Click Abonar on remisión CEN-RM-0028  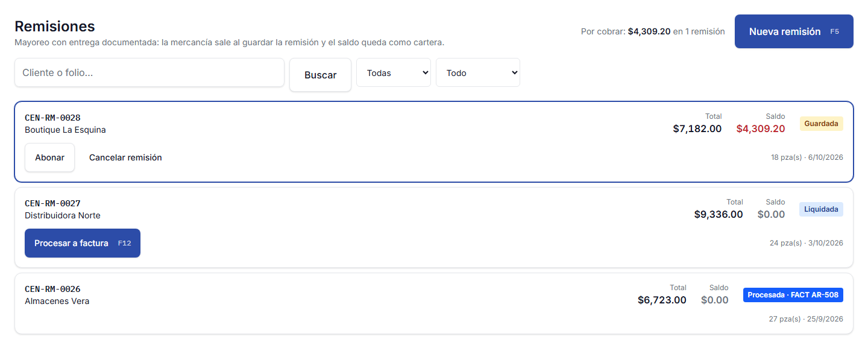click(49, 157)
